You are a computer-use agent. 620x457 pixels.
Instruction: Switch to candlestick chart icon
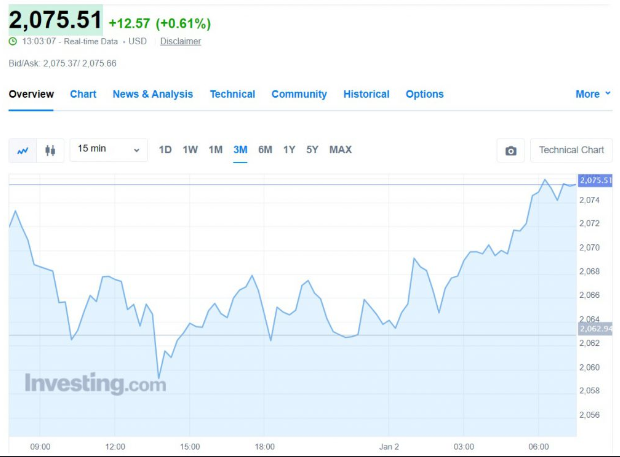click(50, 150)
